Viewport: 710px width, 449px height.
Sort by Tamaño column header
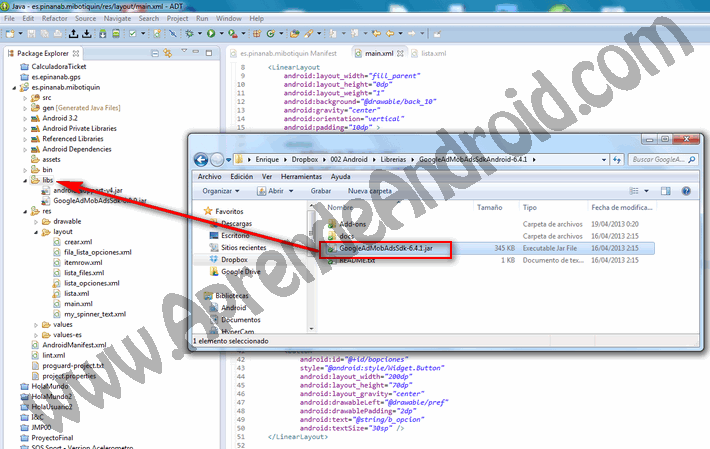tap(489, 207)
